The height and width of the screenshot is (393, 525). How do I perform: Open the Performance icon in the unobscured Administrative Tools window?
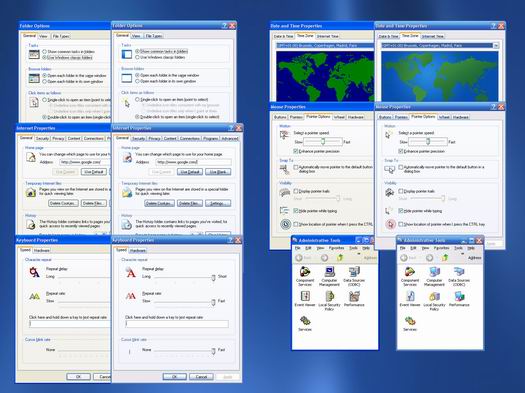tap(459, 299)
